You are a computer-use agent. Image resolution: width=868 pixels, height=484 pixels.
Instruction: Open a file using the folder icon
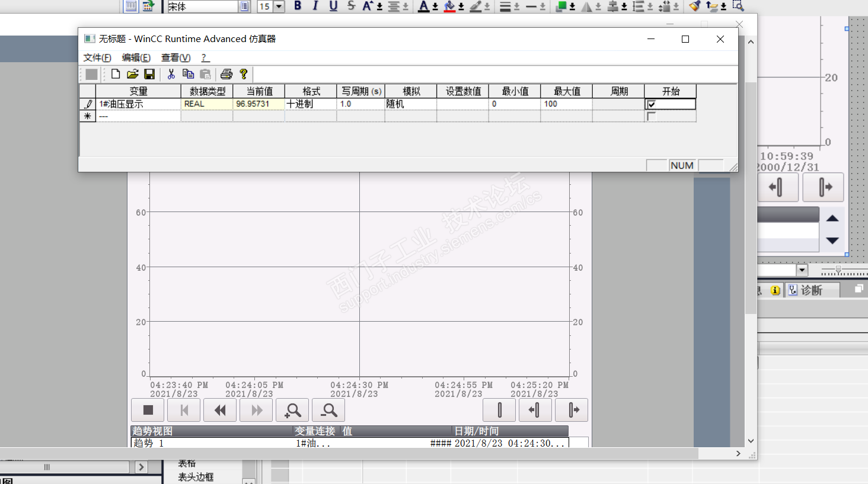[x=133, y=74]
